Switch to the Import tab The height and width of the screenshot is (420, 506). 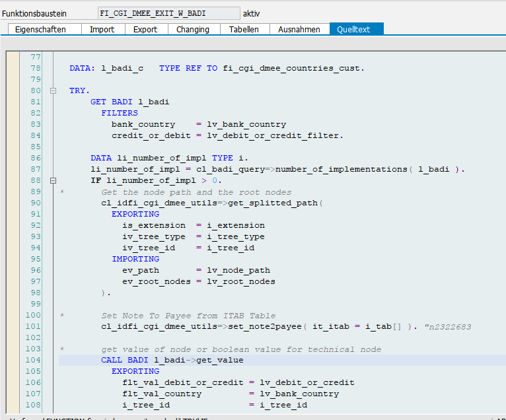[x=102, y=29]
